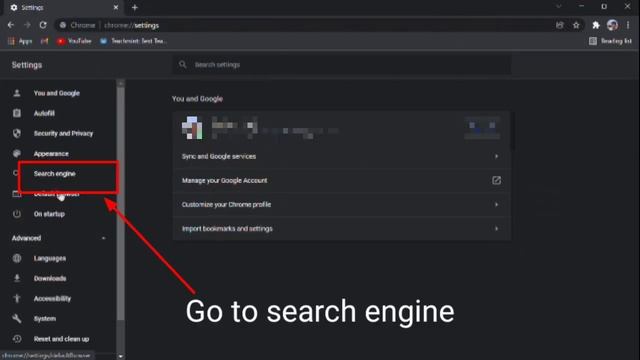Click the You and Google person icon
Image resolution: width=640 pixels, height=360 pixels.
click(17, 93)
